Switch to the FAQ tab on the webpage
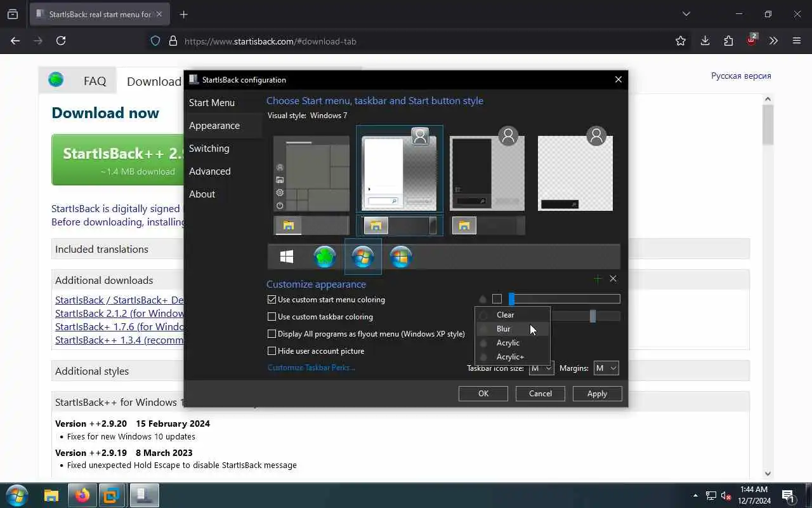This screenshot has width=812, height=508. click(x=95, y=81)
